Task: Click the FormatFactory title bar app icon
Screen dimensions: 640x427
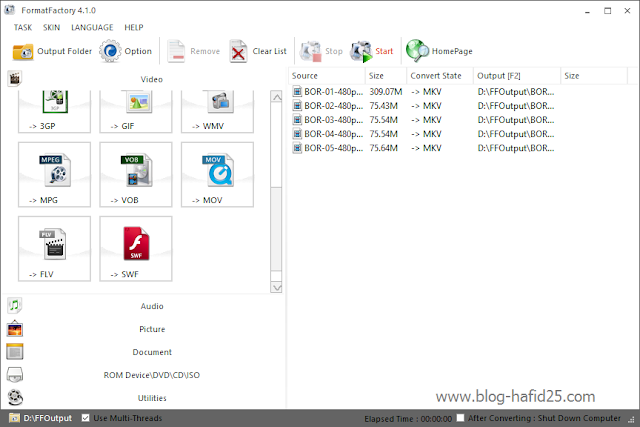Action: 9,10
